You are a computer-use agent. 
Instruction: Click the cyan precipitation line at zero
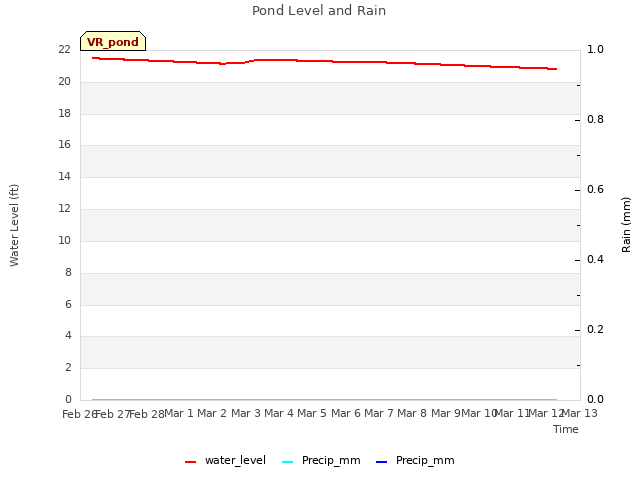pos(324,399)
